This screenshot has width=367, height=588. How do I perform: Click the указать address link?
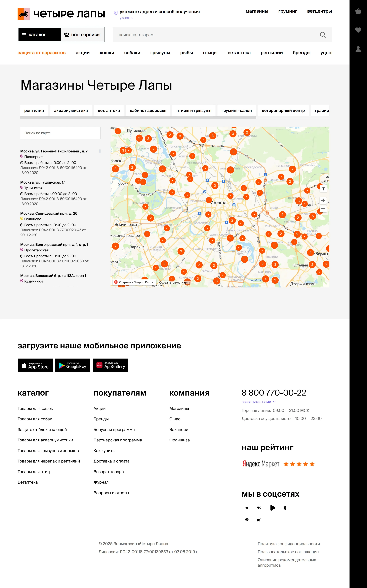pyautogui.click(x=126, y=18)
